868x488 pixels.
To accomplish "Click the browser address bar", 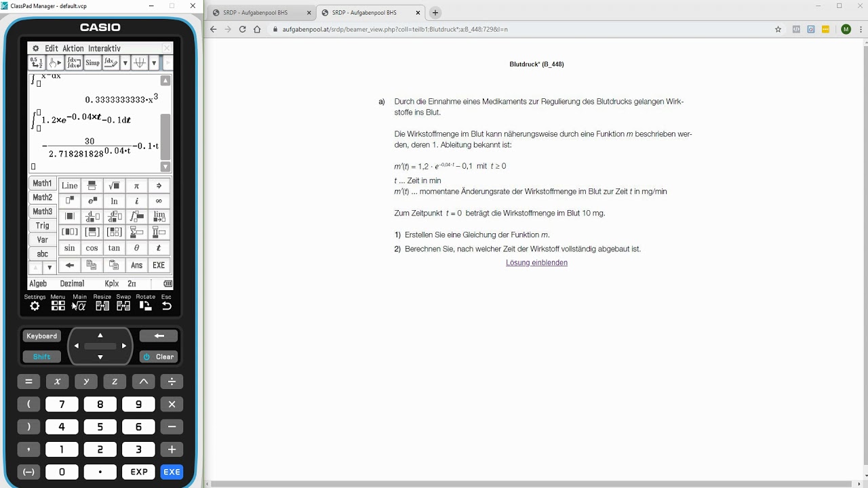I will click(x=519, y=29).
